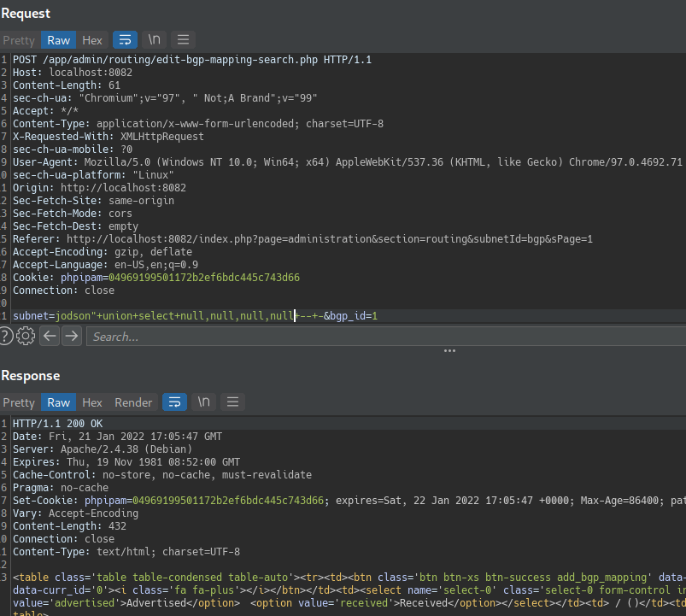Open the Render tab in Response panel
This screenshot has width=686, height=616.
pos(133,402)
